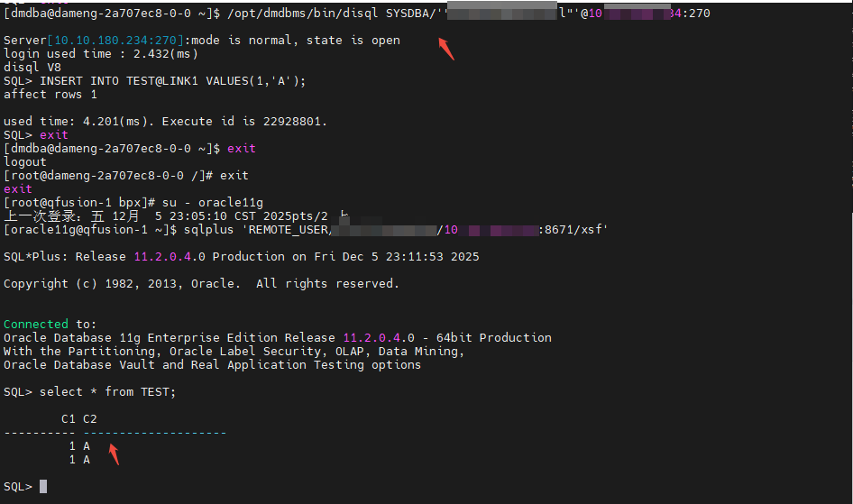This screenshot has width=853, height=504.
Task: Click the 'login used time : 2.432(ms)' line
Action: click(x=101, y=54)
